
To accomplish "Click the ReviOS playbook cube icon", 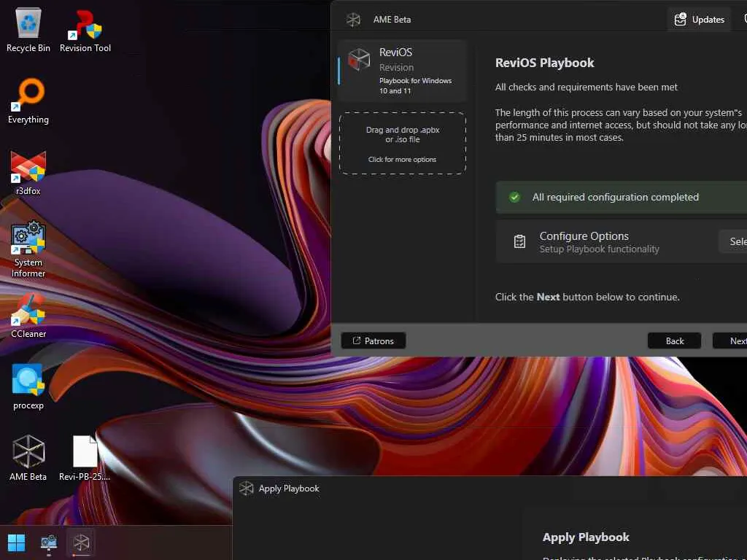I will [359, 60].
